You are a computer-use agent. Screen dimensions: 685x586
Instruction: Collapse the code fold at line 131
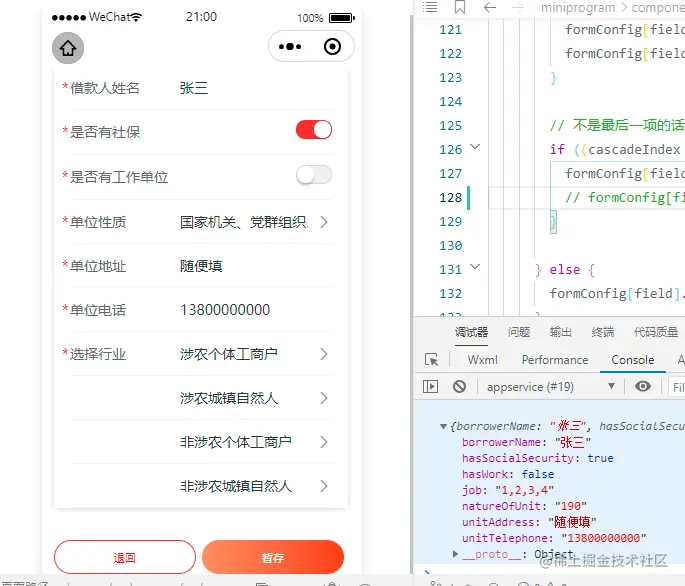[475, 266]
